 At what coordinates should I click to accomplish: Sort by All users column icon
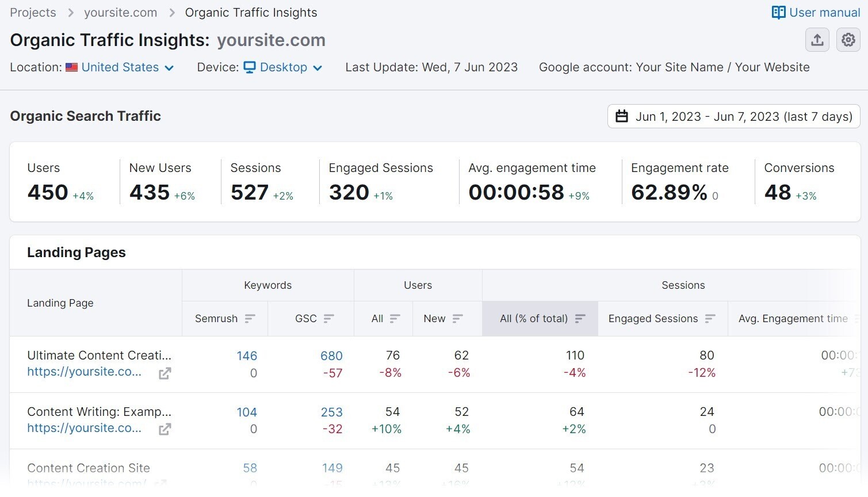[395, 319]
